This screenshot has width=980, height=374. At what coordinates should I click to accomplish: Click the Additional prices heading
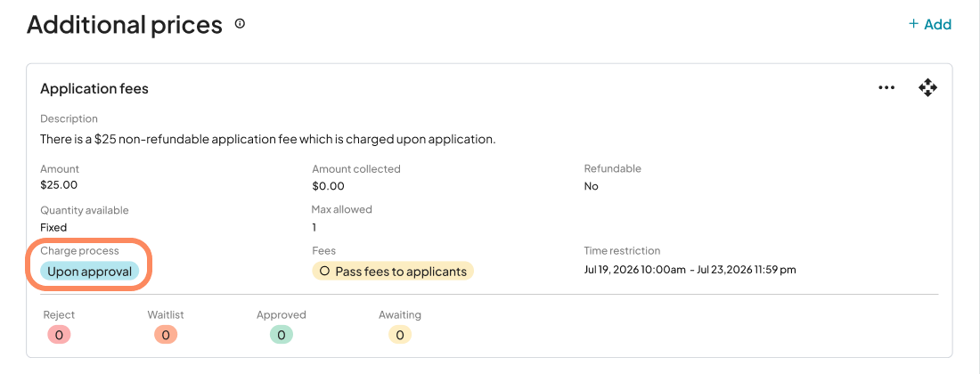[124, 24]
